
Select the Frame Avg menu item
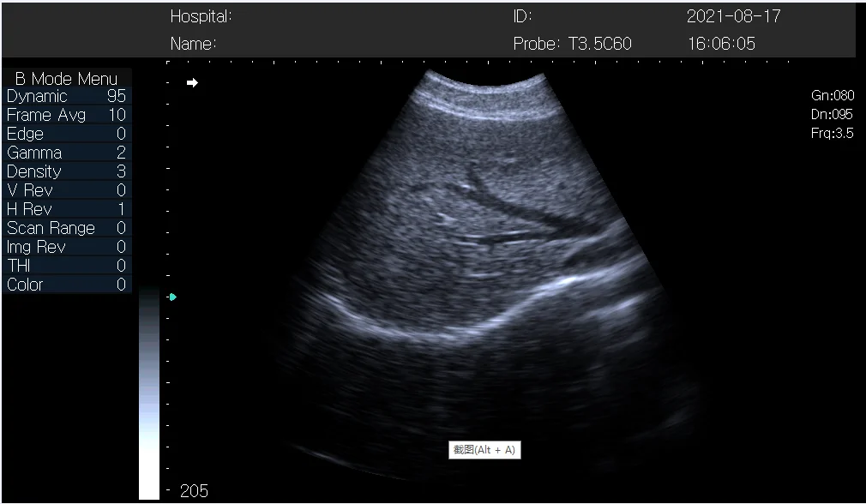coord(67,115)
